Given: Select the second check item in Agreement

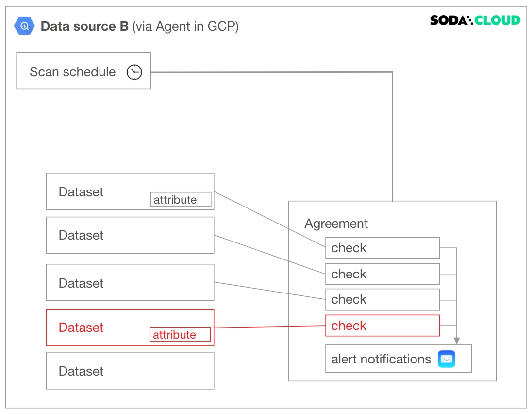Looking at the screenshot, I should pyautogui.click(x=382, y=274).
